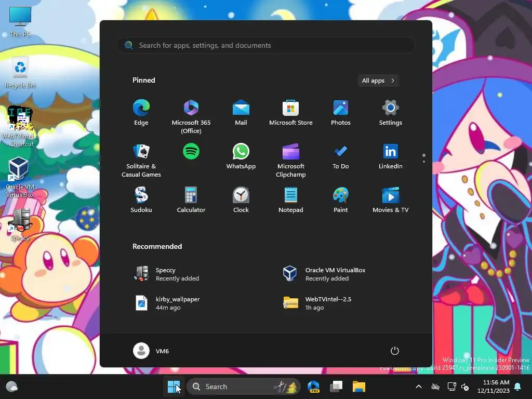This screenshot has height=399, width=532.
Task: Click the Windows Start button on taskbar
Action: [174, 387]
